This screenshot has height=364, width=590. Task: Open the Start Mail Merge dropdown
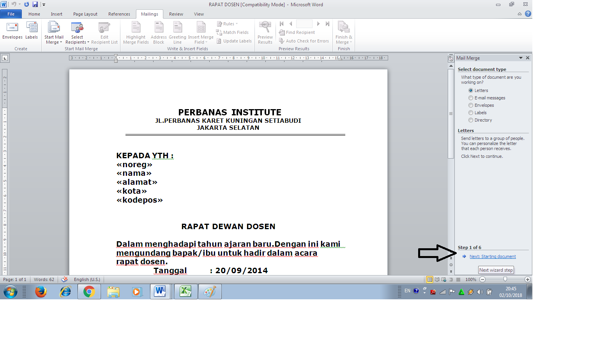[x=54, y=33]
